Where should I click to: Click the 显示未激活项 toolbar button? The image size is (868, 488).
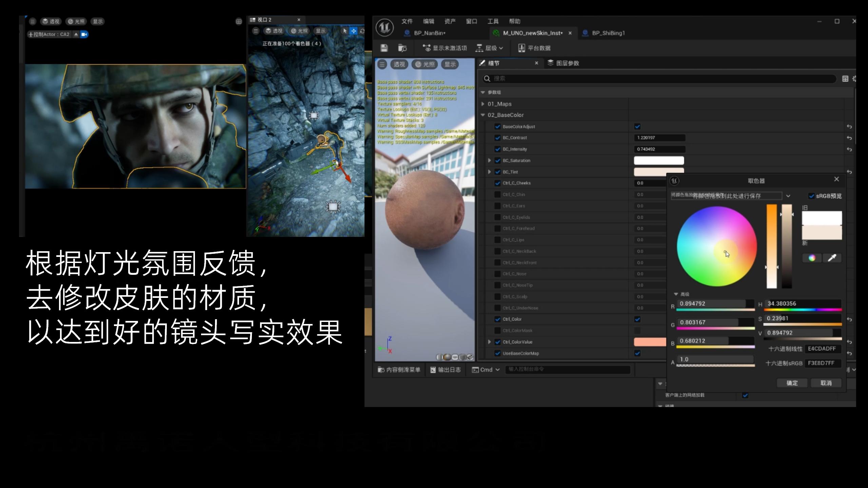click(445, 48)
